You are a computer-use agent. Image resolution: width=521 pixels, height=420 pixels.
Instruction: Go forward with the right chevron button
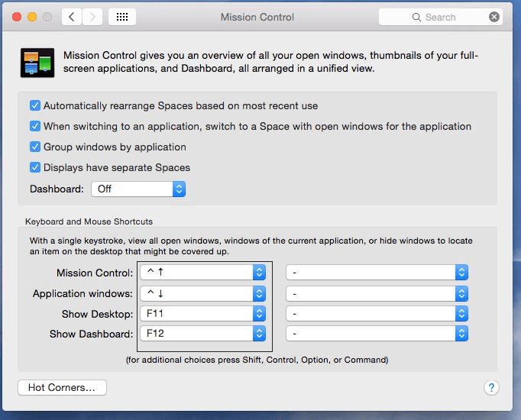pyautogui.click(x=92, y=17)
